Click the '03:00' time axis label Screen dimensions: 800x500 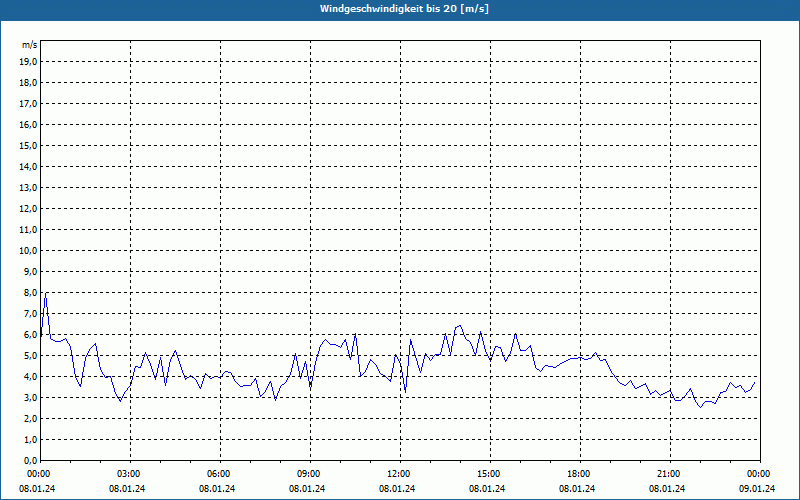pos(130,474)
